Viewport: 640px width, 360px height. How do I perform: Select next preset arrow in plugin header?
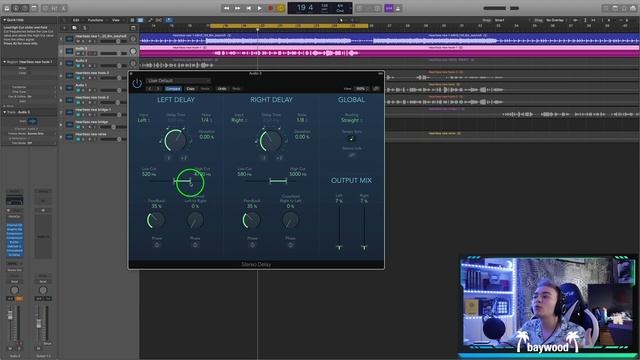(158, 89)
